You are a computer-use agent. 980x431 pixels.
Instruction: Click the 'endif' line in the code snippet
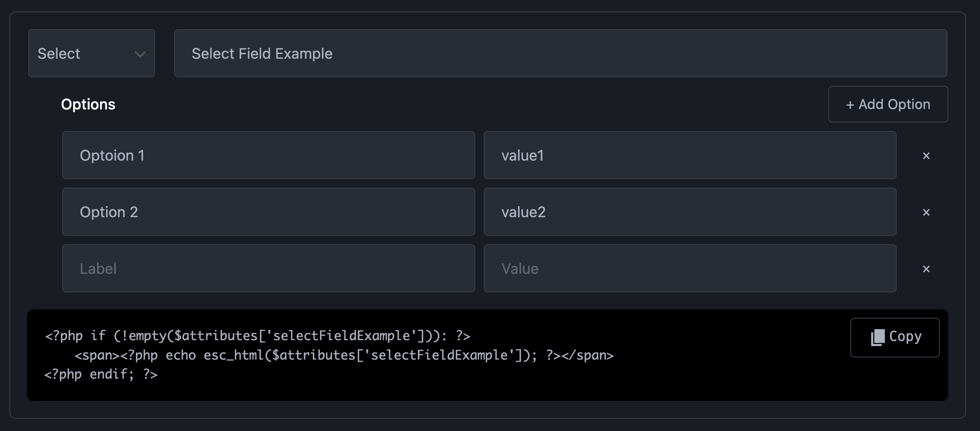coord(101,374)
